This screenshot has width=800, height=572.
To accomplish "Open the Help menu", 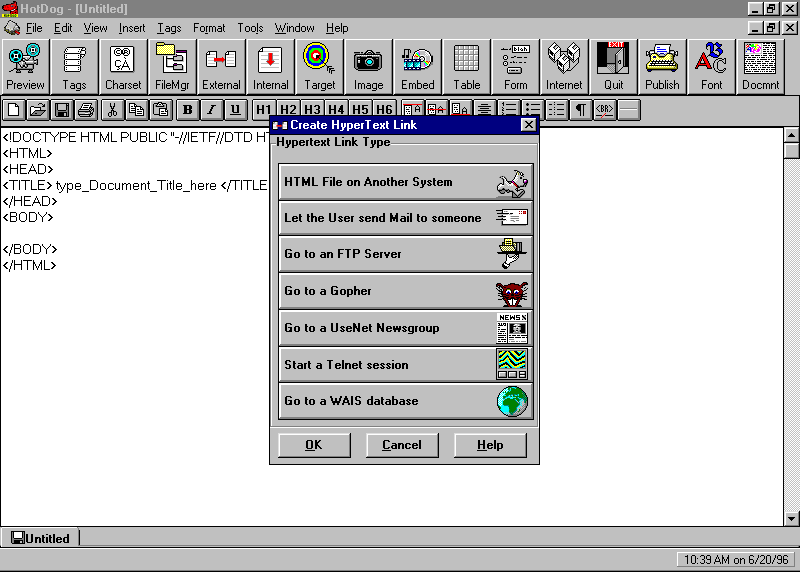I will (x=337, y=28).
